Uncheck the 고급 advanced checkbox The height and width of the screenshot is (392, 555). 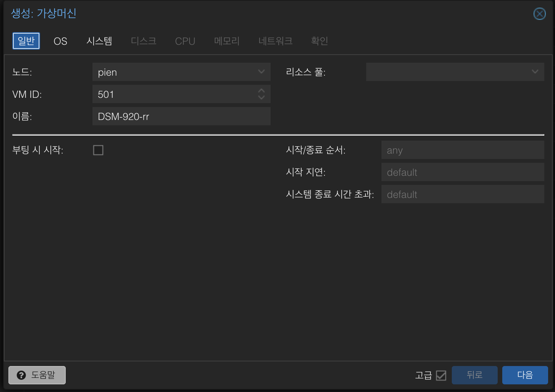(441, 376)
